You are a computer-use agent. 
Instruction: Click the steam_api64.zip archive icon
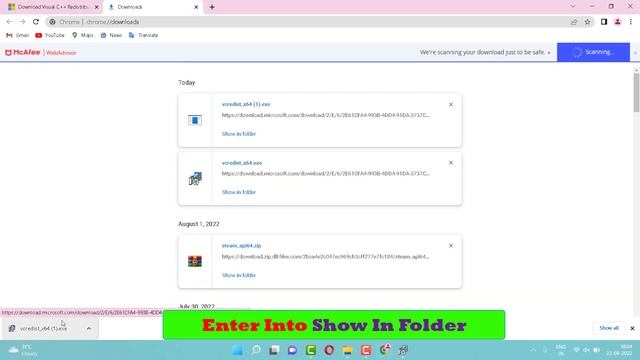pyautogui.click(x=195, y=261)
